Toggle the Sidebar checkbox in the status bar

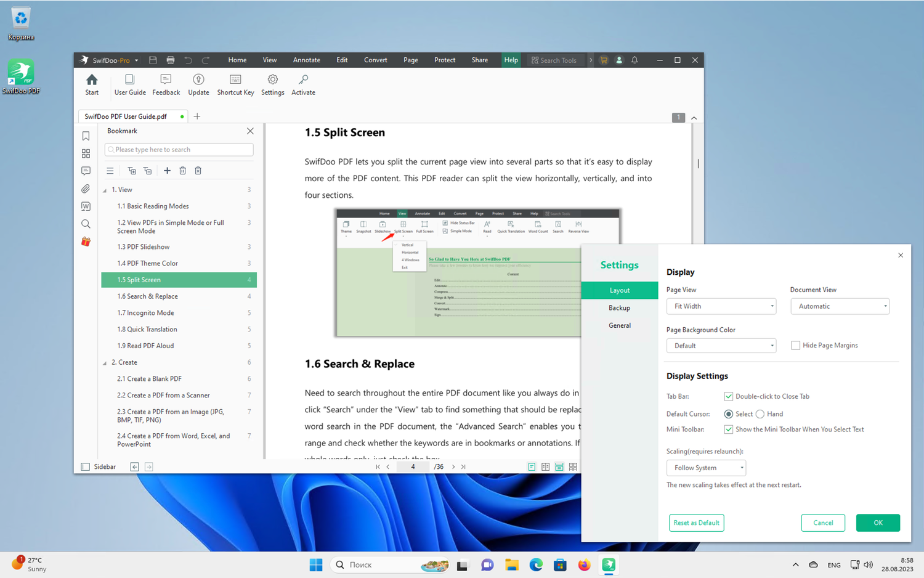[86, 467]
